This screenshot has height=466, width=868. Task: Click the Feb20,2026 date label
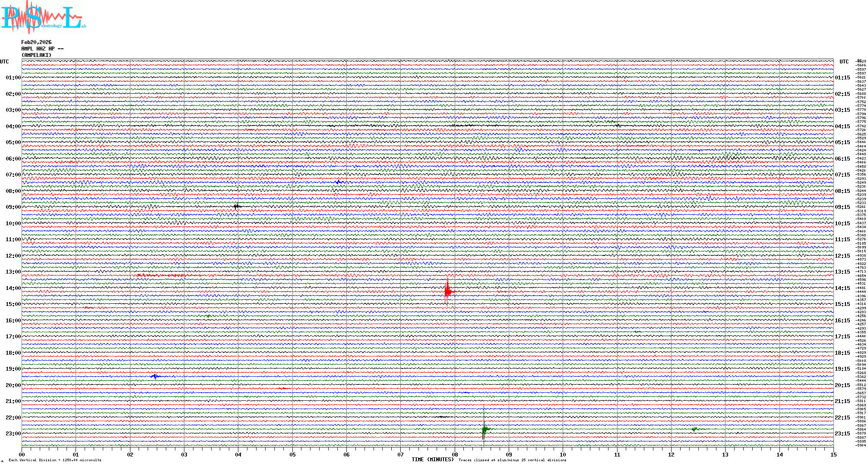[x=36, y=42]
